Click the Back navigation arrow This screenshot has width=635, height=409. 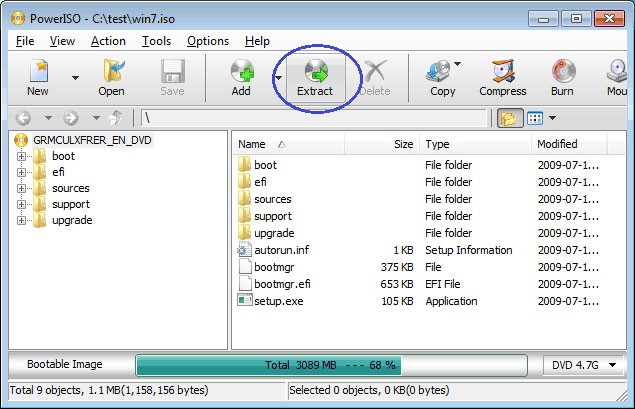[23, 118]
